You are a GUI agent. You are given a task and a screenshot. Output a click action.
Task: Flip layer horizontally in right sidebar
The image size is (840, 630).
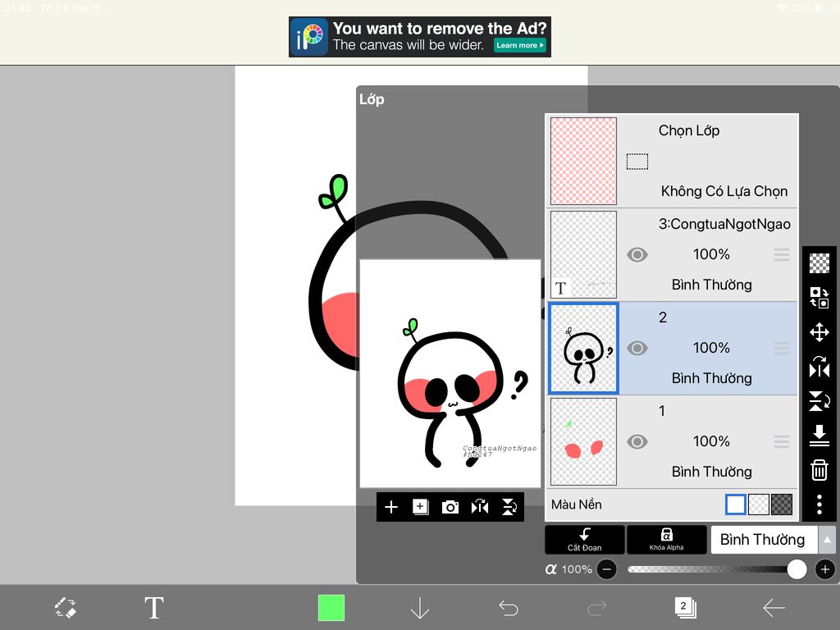click(819, 367)
